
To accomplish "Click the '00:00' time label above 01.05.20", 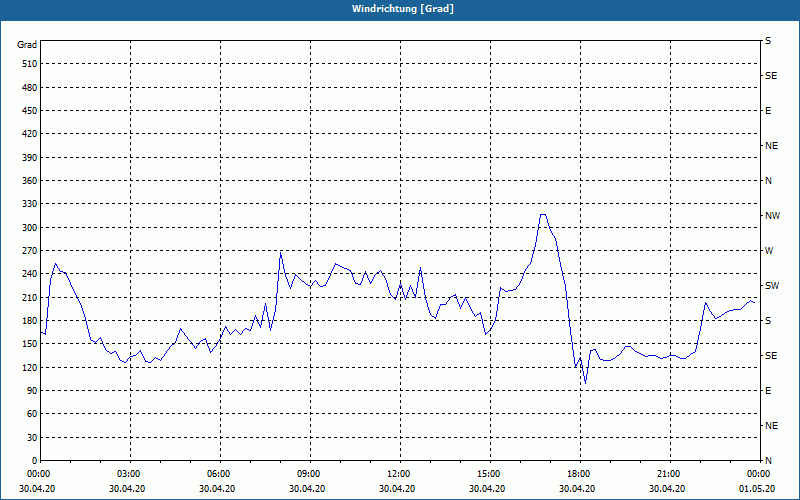I will coord(758,474).
